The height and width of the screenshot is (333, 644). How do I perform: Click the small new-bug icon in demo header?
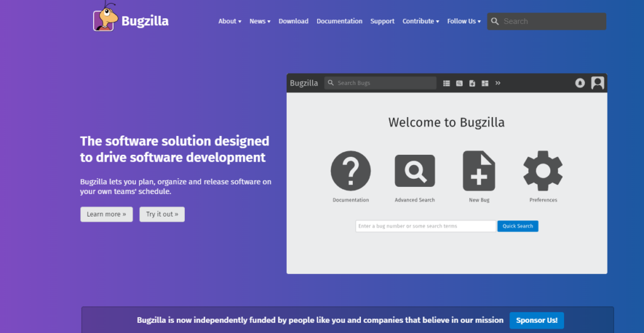[472, 83]
